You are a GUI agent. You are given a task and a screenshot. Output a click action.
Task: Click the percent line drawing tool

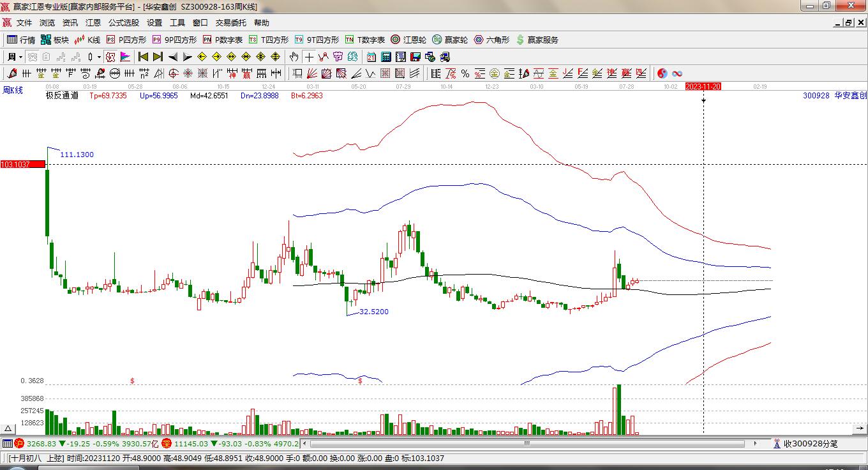click(465, 73)
